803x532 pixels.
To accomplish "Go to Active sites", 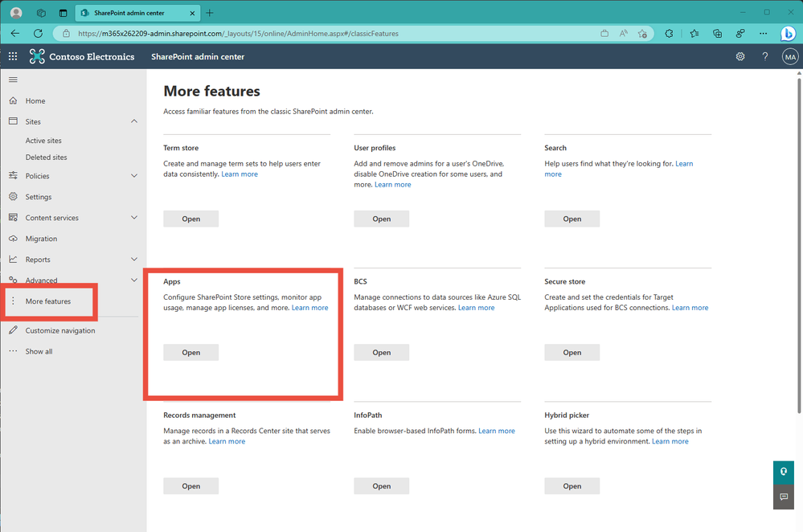I will (43, 141).
